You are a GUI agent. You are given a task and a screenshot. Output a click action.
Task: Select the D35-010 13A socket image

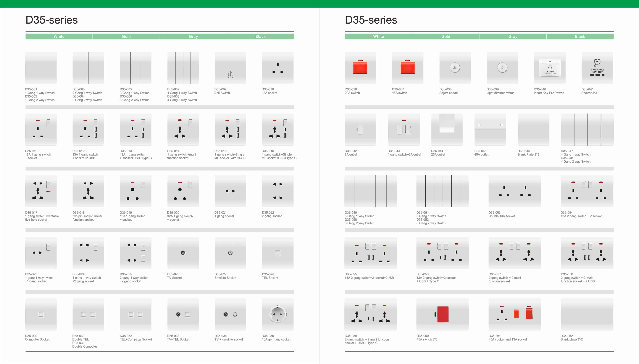pos(278,68)
